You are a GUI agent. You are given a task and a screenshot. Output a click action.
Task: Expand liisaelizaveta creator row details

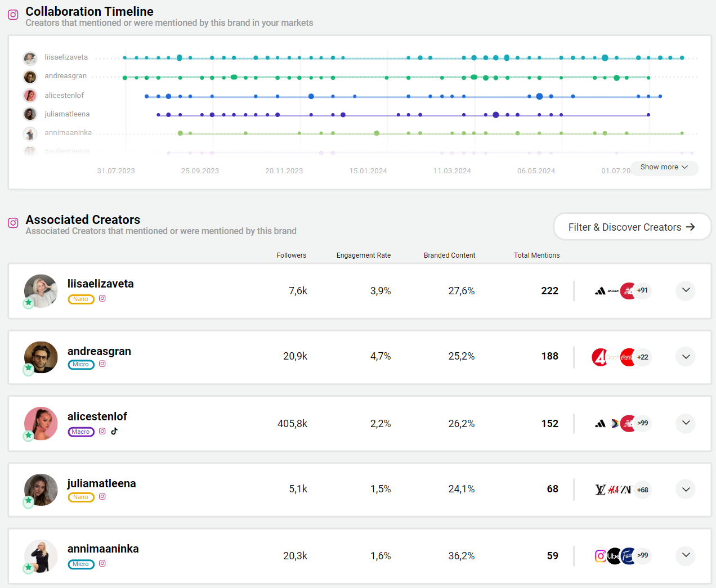(686, 290)
